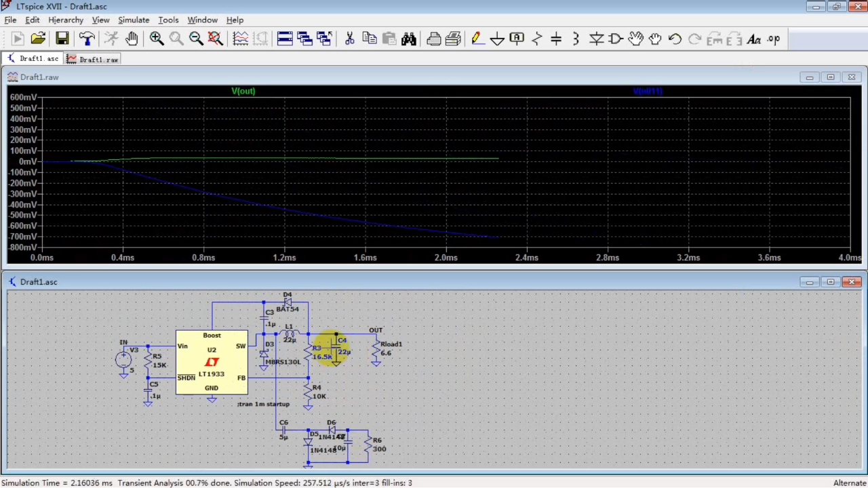
Task: Click the Halt simulation hand icon
Action: pyautogui.click(x=132, y=39)
